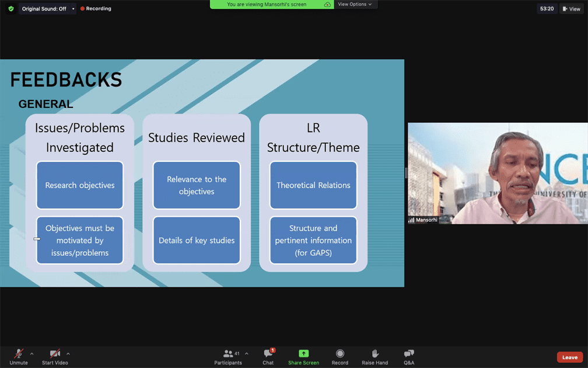This screenshot has height=368, width=588.
Task: Open audio options via the Unmute caret
Action: (x=32, y=354)
